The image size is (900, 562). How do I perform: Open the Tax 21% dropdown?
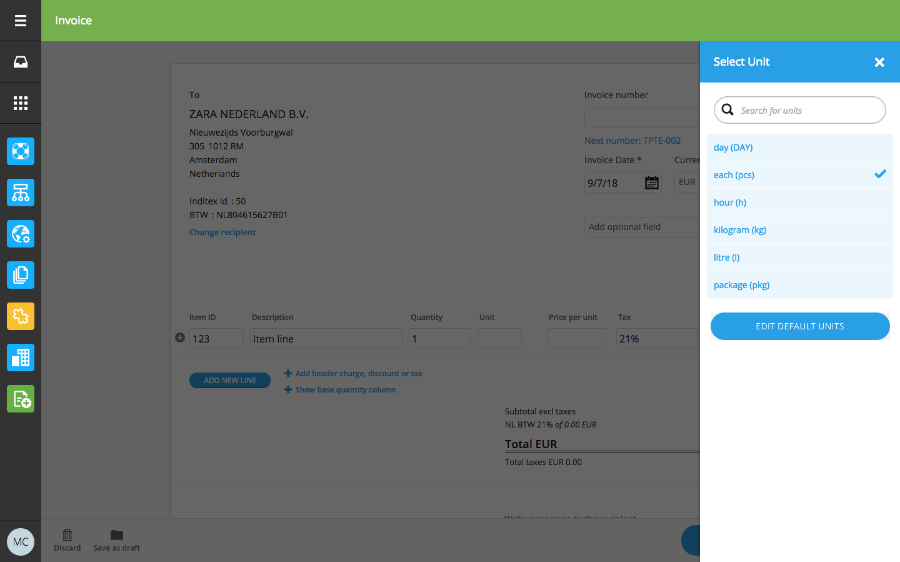657,338
